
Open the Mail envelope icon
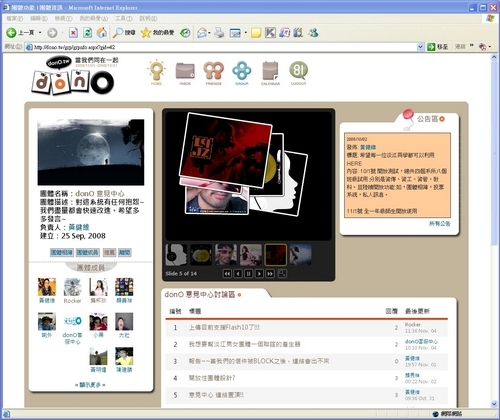pos(202,32)
